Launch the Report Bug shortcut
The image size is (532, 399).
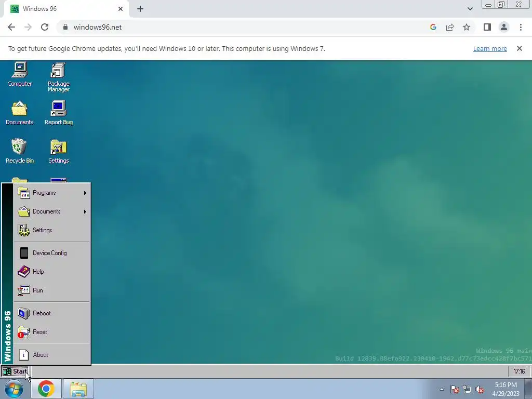click(x=58, y=113)
